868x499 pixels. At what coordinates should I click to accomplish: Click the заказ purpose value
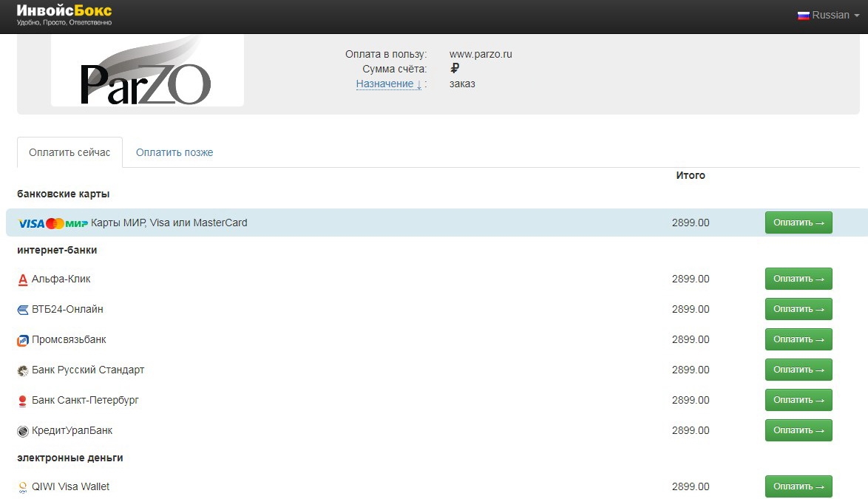pos(462,84)
